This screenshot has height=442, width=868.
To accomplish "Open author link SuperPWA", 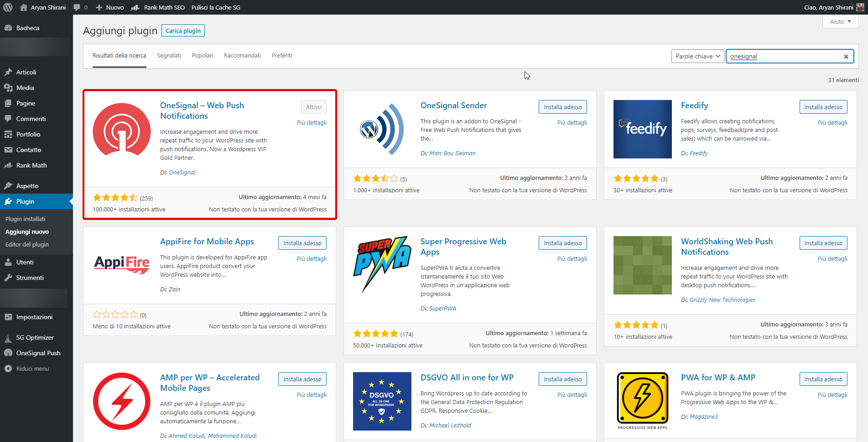I will click(442, 308).
